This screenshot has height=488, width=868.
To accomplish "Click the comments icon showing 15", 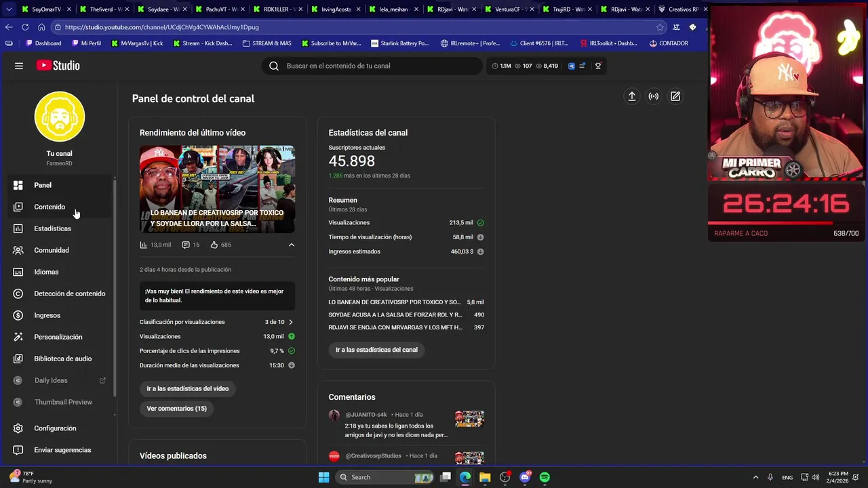I will (186, 245).
